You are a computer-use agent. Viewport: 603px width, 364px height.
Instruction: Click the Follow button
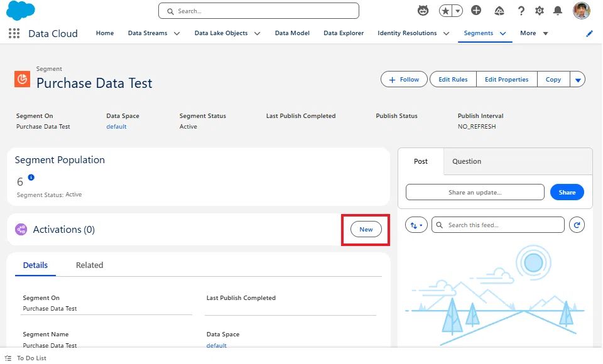coord(404,79)
